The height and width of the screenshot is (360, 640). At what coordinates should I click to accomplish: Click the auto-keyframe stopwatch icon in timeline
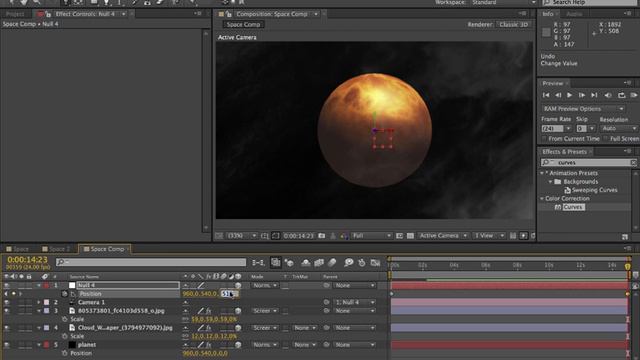(362, 263)
